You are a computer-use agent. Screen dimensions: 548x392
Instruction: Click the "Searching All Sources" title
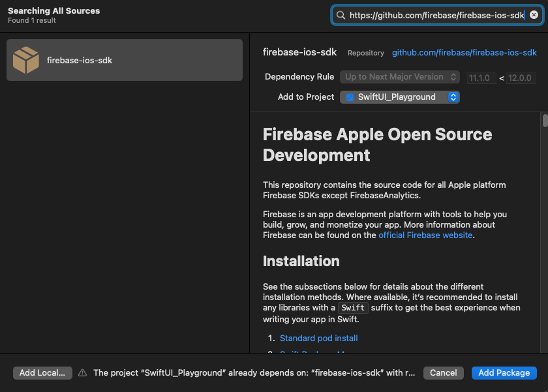[53, 11]
